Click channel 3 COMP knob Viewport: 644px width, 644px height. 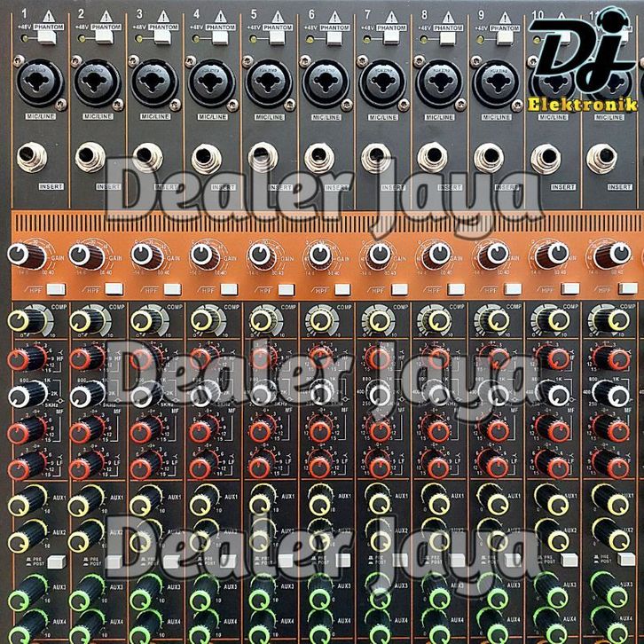(146, 318)
